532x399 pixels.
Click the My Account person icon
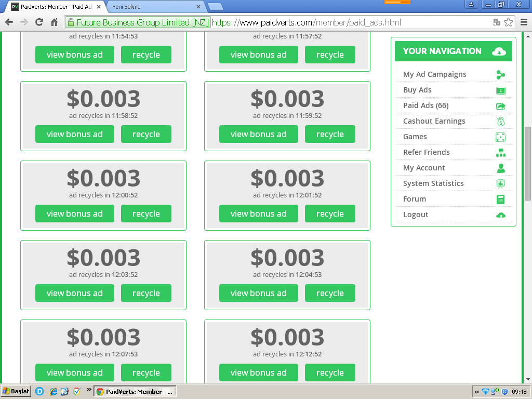tap(500, 168)
